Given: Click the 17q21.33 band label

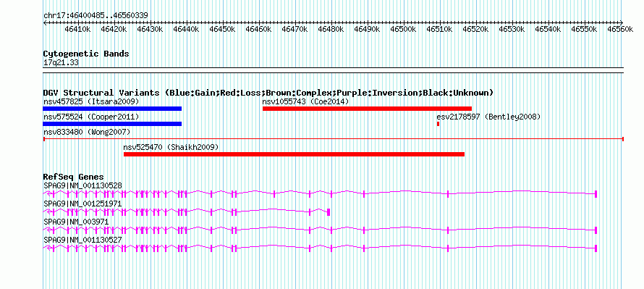Looking at the screenshot, I should click(x=61, y=63).
